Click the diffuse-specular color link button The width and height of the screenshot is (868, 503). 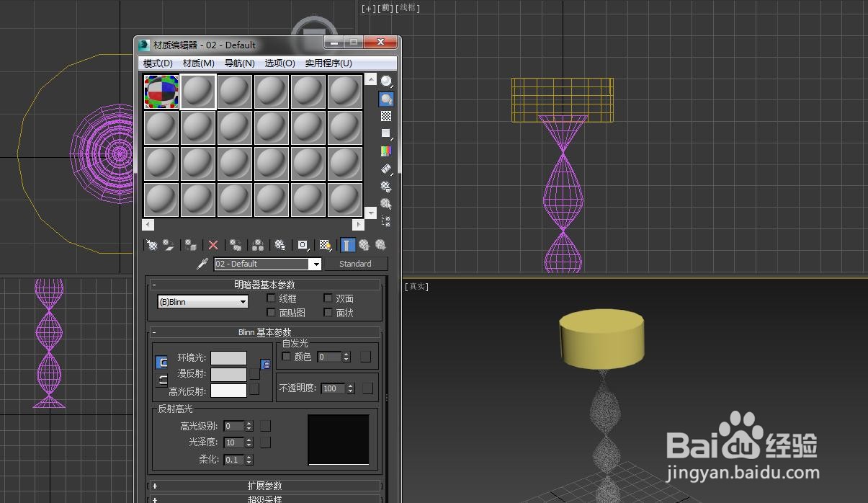[162, 380]
